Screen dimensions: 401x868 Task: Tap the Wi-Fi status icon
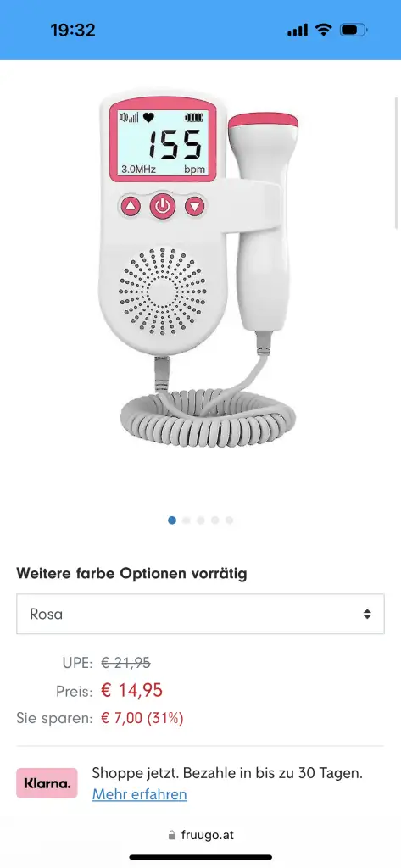pyautogui.click(x=323, y=30)
